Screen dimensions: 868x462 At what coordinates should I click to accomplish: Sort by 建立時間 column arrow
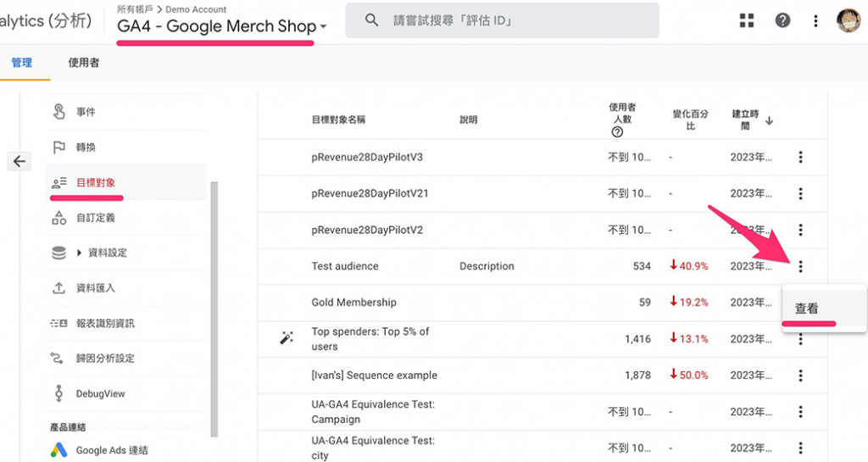[x=769, y=120]
